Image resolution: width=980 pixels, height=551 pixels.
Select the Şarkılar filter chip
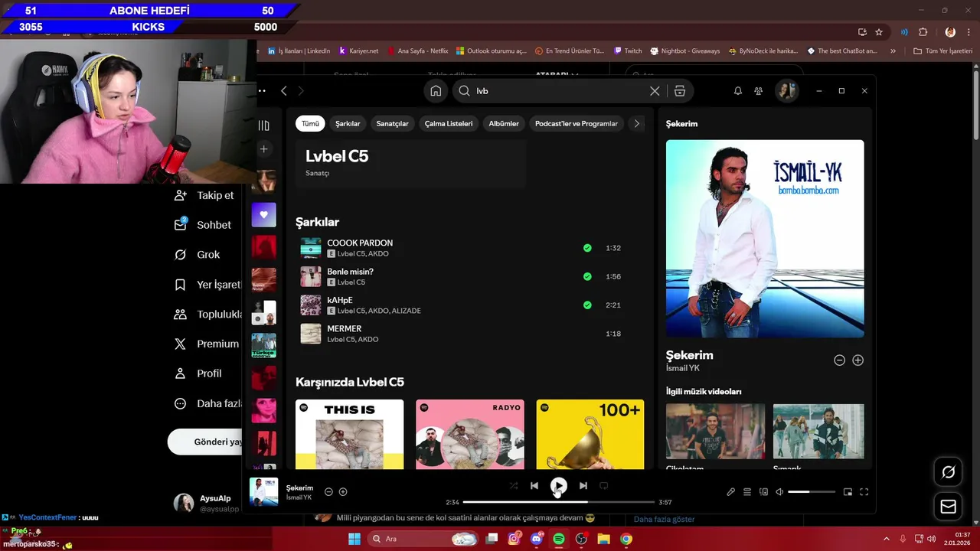click(x=348, y=123)
